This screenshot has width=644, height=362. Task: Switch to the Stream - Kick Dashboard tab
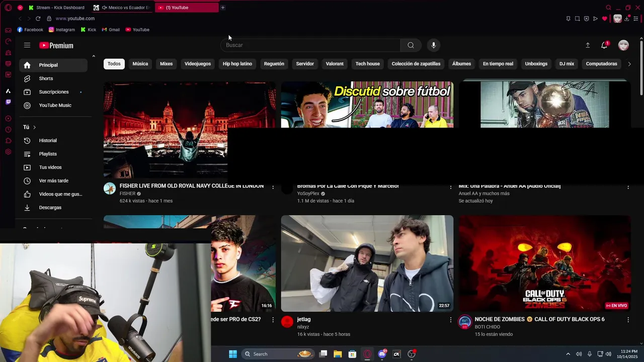(x=57, y=8)
